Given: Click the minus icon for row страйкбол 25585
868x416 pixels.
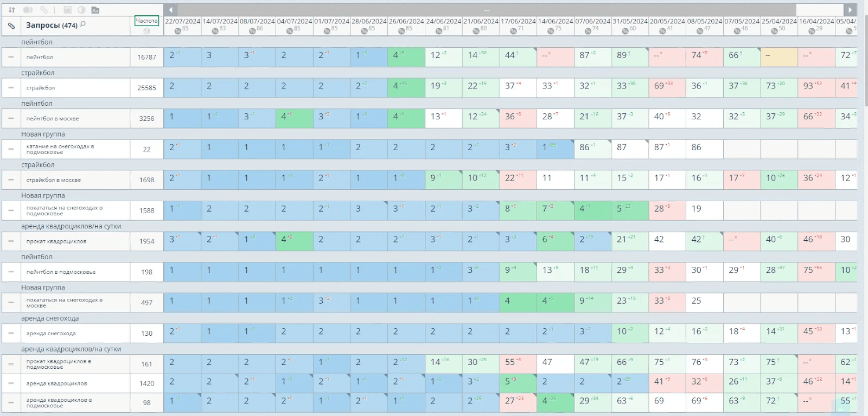Looking at the screenshot, I should [11, 88].
